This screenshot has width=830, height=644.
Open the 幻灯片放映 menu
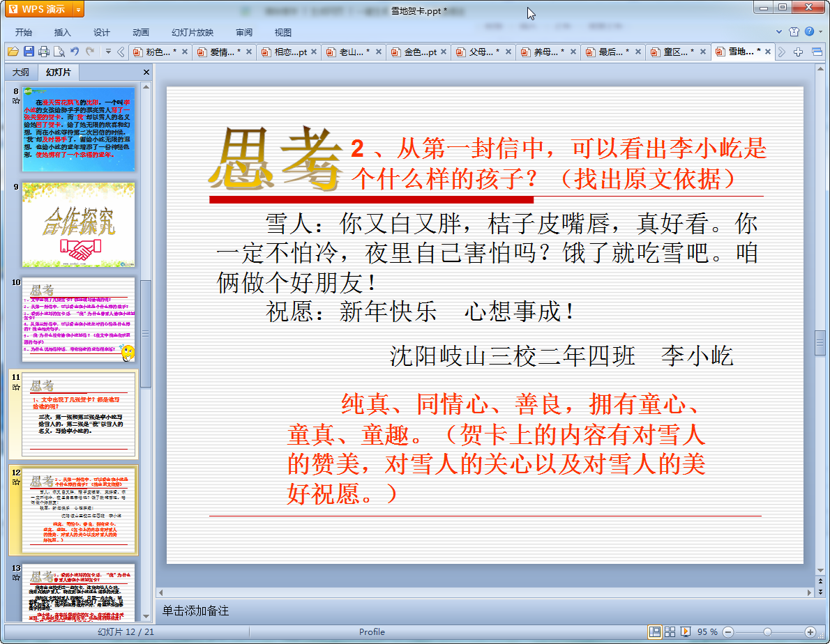tap(193, 32)
